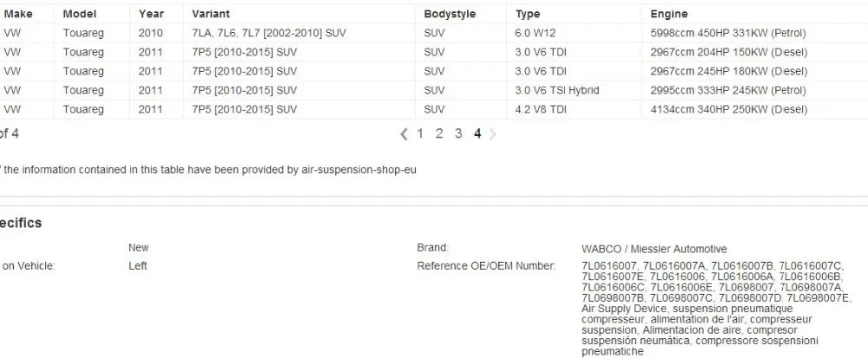Click the Reference OE/OEM Number label
Screen dimensions: 868x358
click(x=486, y=266)
